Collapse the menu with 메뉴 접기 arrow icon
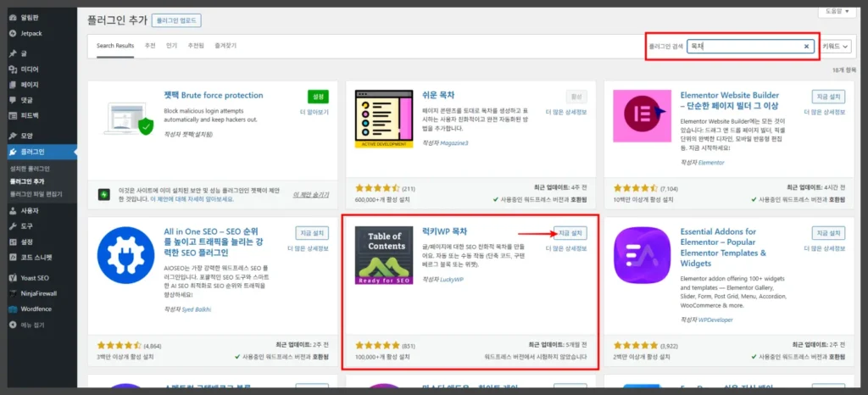868x395 pixels. click(14, 324)
